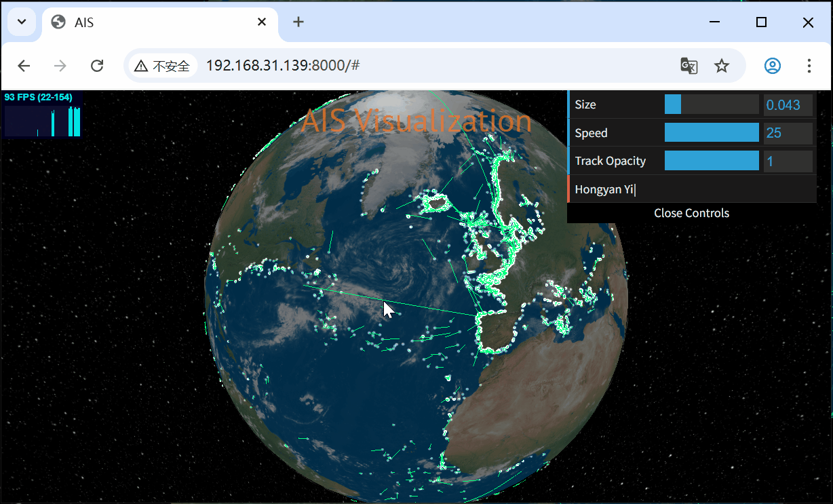Click the FPS performance graph panel

point(42,114)
